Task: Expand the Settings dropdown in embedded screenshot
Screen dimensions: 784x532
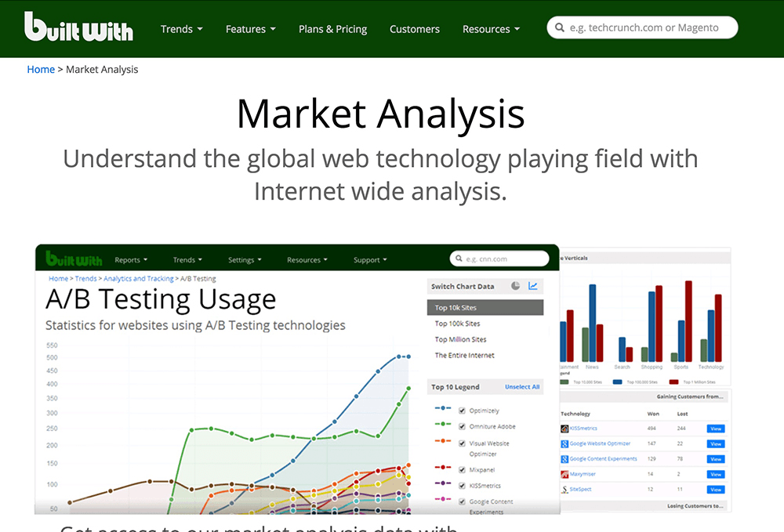Action: (245, 260)
